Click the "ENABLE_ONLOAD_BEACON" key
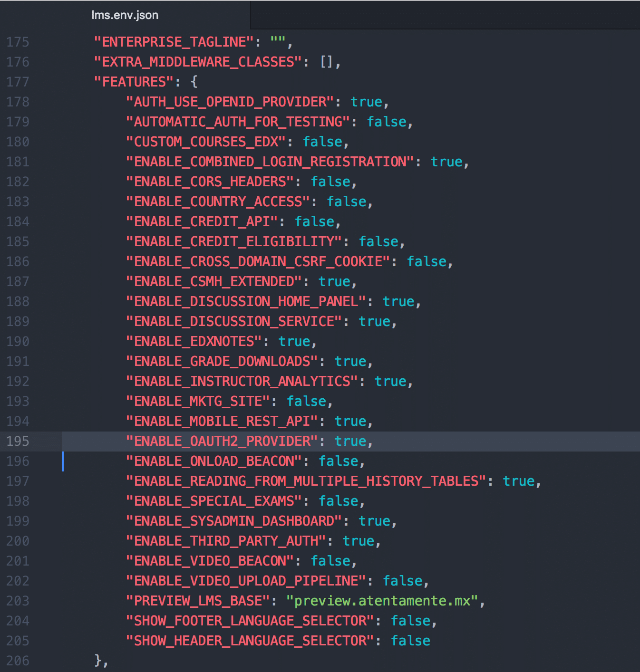This screenshot has height=672, width=640. click(214, 461)
